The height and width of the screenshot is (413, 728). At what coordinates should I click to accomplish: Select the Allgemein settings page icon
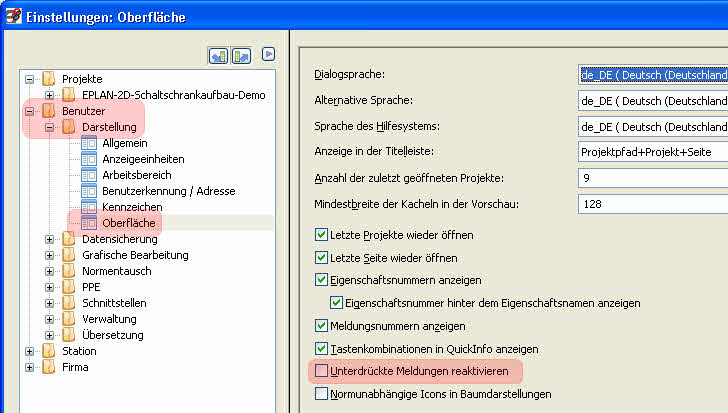tap(89, 143)
